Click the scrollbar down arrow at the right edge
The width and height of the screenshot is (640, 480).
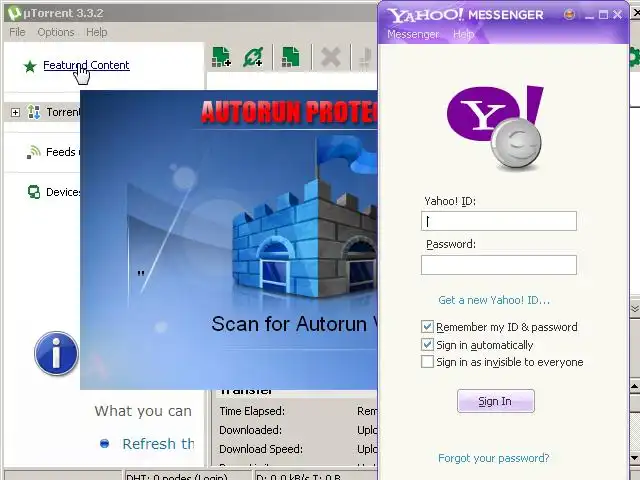click(x=635, y=457)
